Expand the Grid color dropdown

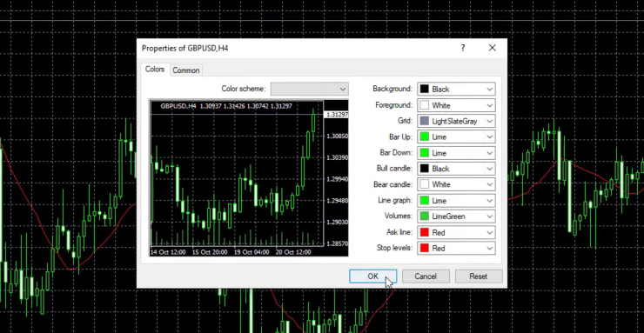pyautogui.click(x=456, y=121)
